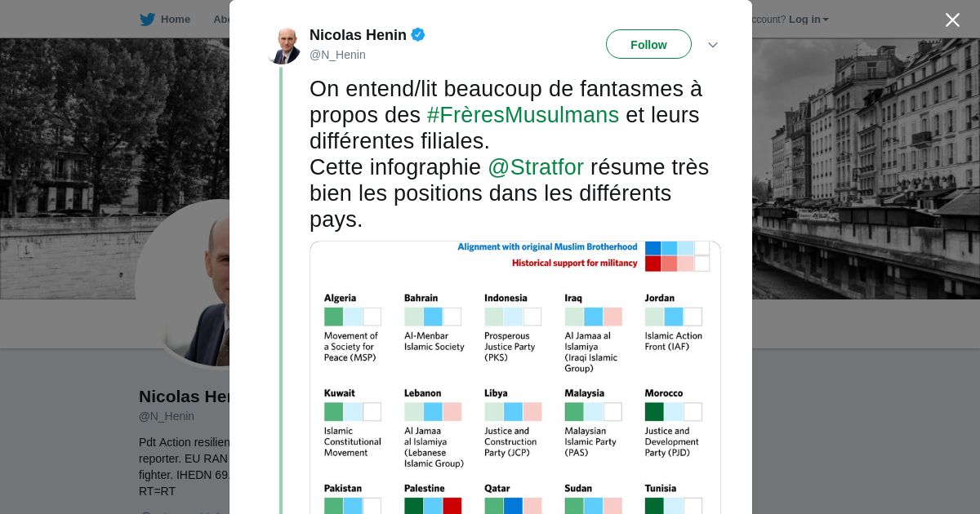The width and height of the screenshot is (980, 514).
Task: Click the Morocco dark green square
Action: point(654,412)
